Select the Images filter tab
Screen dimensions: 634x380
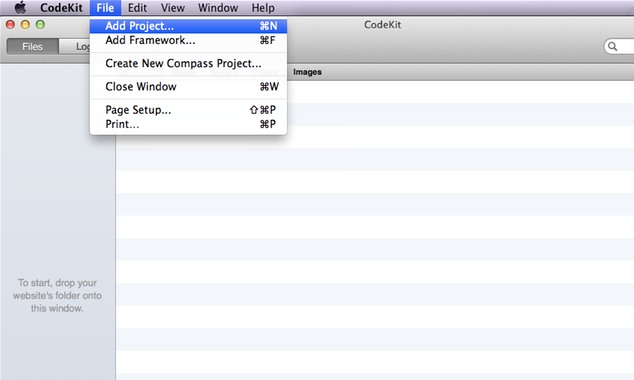(307, 72)
